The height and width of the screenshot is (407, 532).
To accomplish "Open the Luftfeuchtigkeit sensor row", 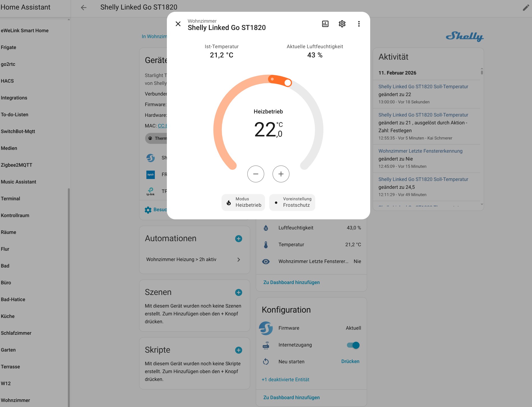I will [311, 228].
